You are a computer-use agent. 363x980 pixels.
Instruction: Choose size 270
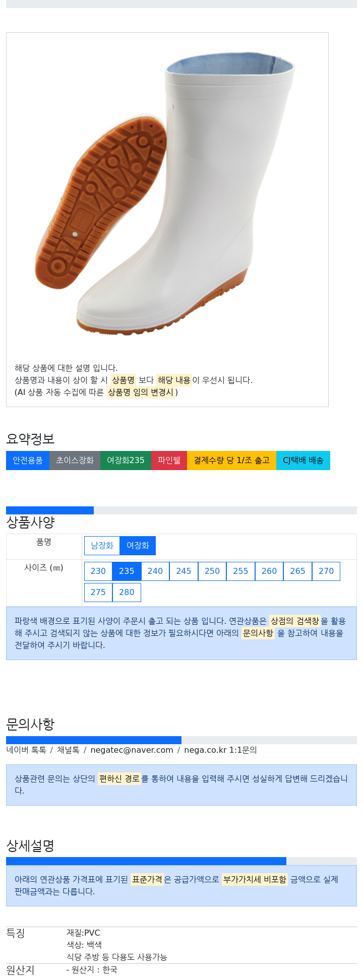click(326, 571)
